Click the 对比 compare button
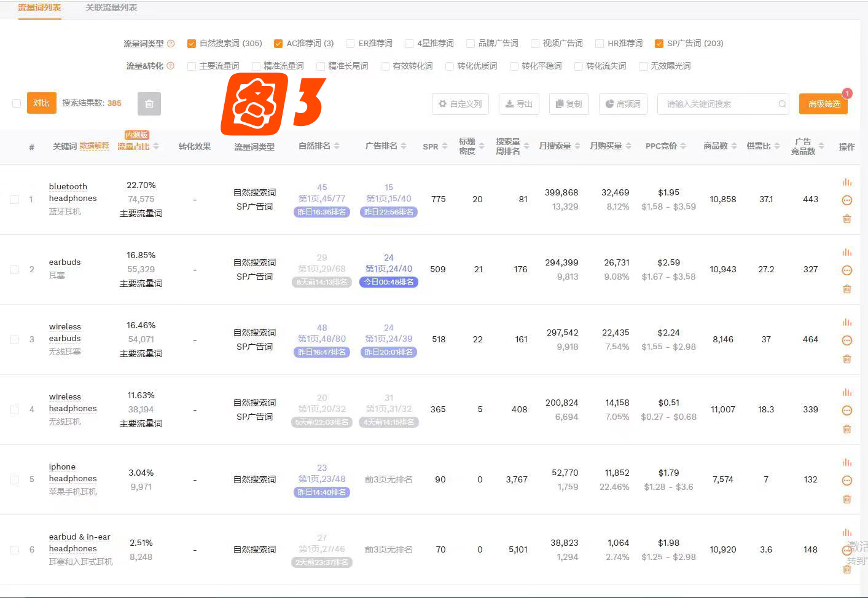Viewport: 868px width, 598px height. 41,103
